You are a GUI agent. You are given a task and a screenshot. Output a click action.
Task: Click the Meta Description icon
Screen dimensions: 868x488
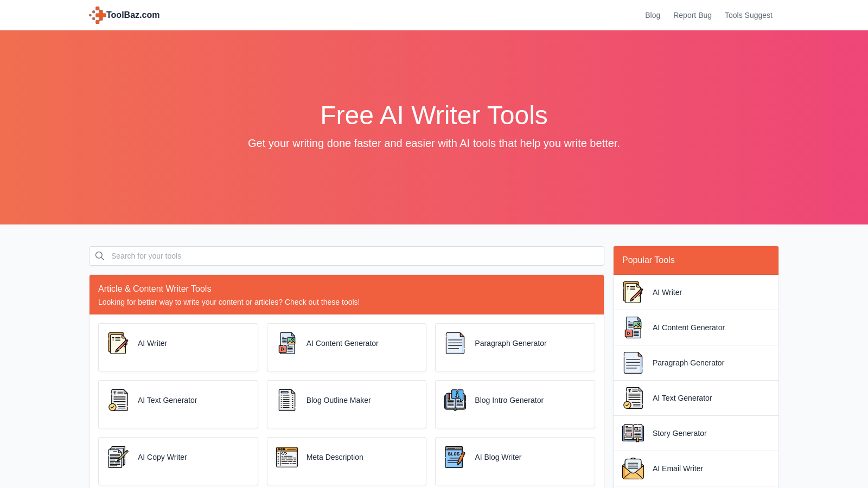coord(287,457)
